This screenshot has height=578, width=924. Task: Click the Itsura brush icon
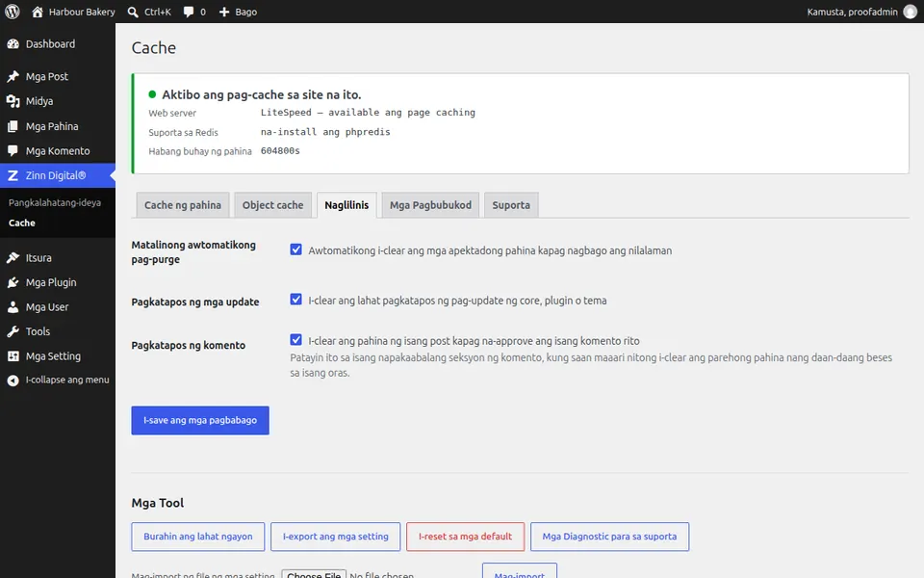point(13,258)
